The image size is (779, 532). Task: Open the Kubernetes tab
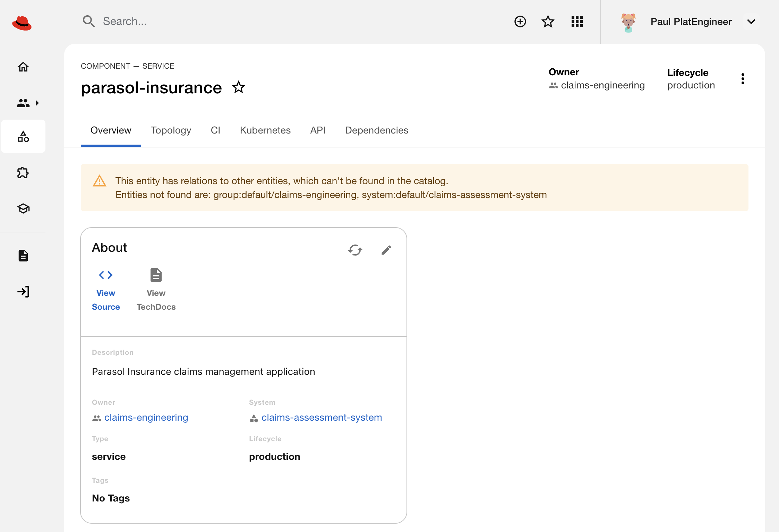point(265,130)
